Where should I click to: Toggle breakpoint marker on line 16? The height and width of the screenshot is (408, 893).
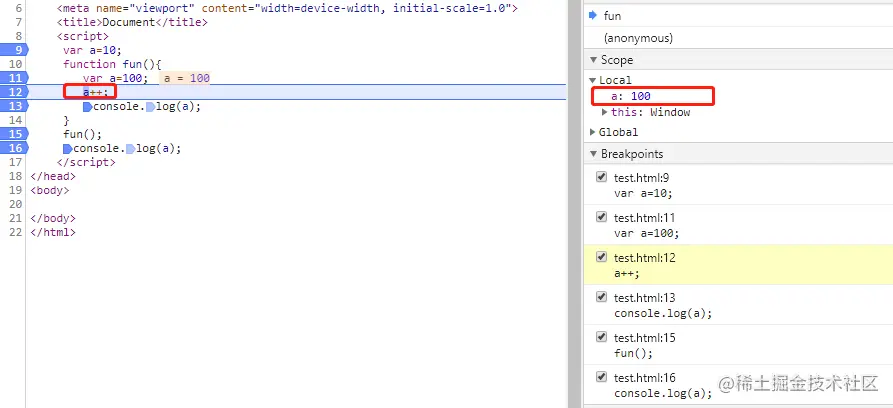(x=14, y=148)
